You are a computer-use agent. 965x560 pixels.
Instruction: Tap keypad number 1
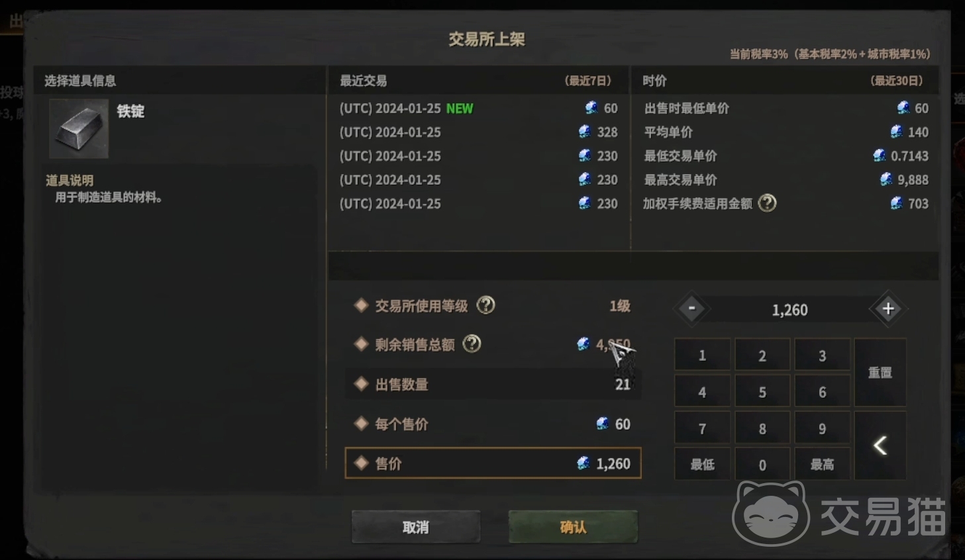click(703, 355)
